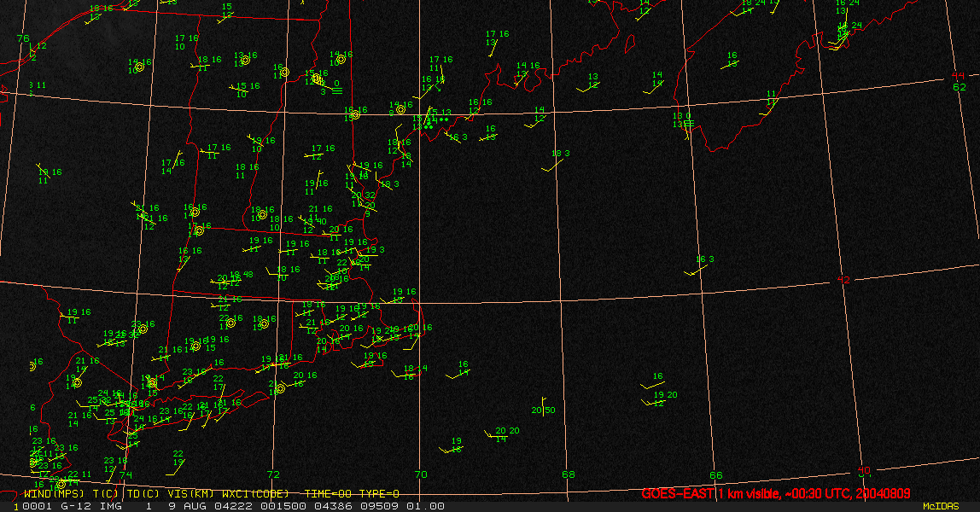Click the WX(CODE) legend label

(x=255, y=494)
